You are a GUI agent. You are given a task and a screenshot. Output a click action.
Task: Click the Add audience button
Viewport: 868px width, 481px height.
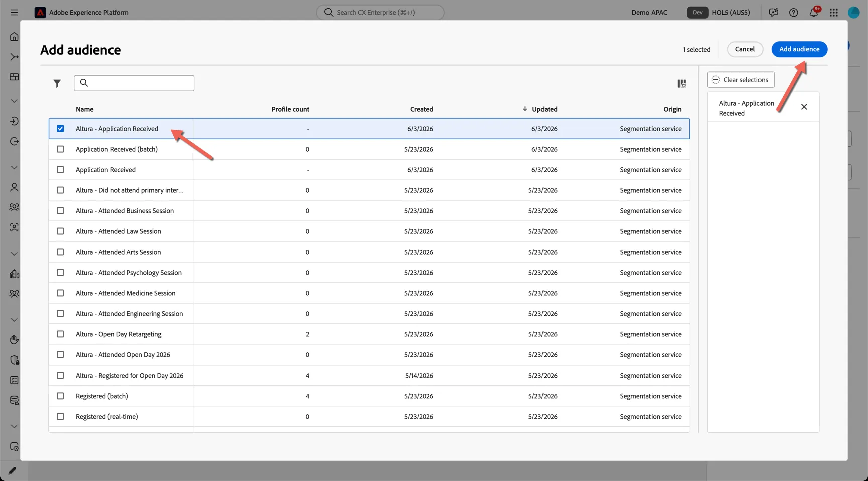pos(799,49)
